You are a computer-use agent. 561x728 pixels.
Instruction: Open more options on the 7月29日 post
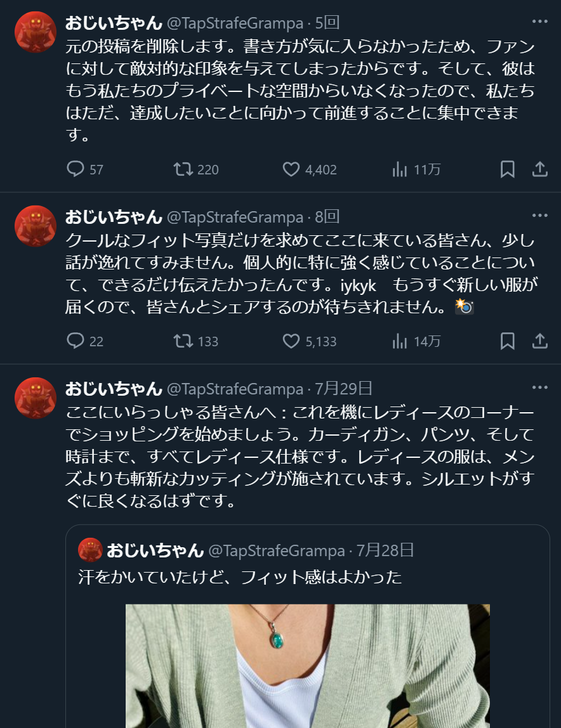tap(539, 387)
